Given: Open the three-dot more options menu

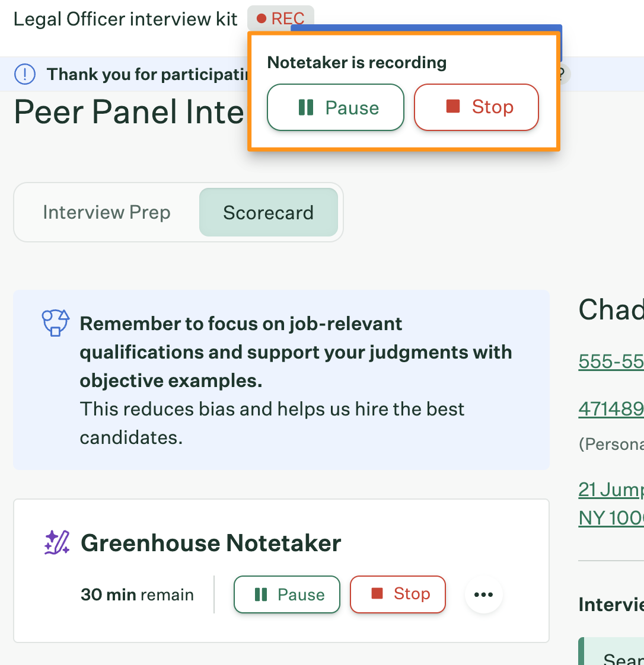Looking at the screenshot, I should point(484,594).
